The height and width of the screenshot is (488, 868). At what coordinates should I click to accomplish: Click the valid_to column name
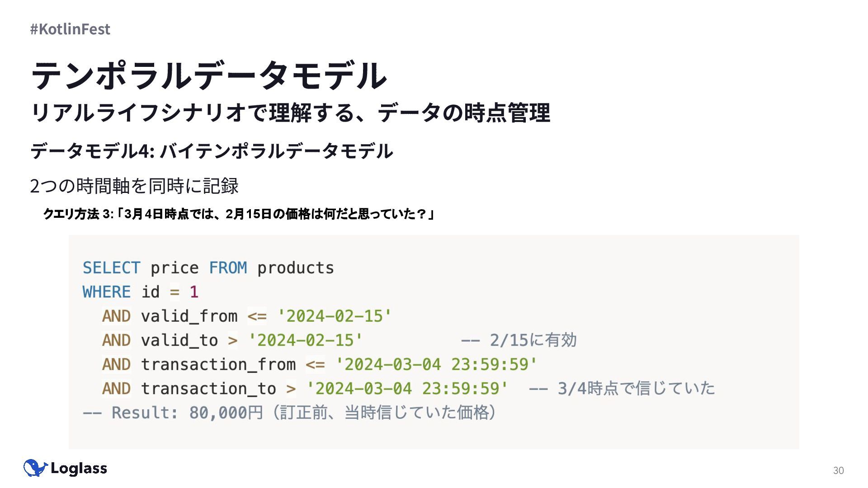(x=179, y=340)
